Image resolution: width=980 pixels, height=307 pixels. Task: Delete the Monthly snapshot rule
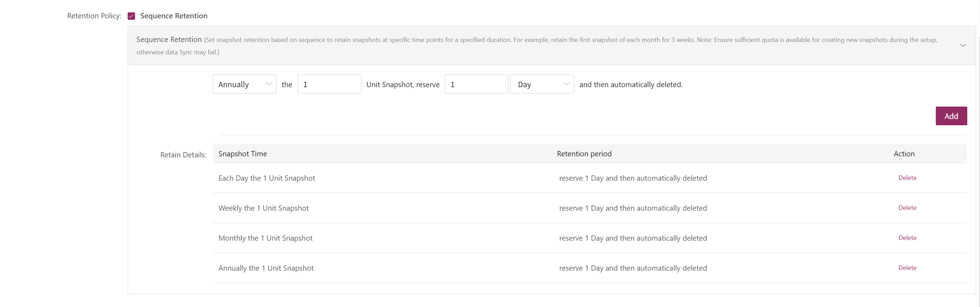pyautogui.click(x=907, y=238)
